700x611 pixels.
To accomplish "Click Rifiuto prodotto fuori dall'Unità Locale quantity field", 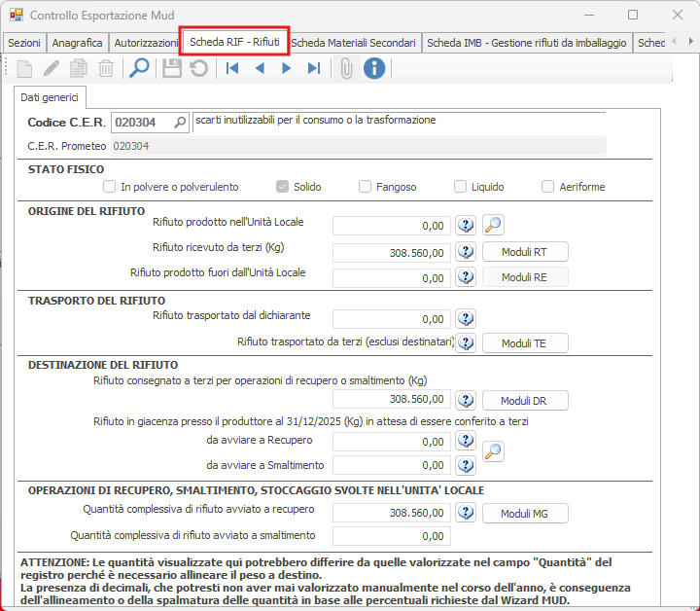I will pyautogui.click(x=392, y=278).
